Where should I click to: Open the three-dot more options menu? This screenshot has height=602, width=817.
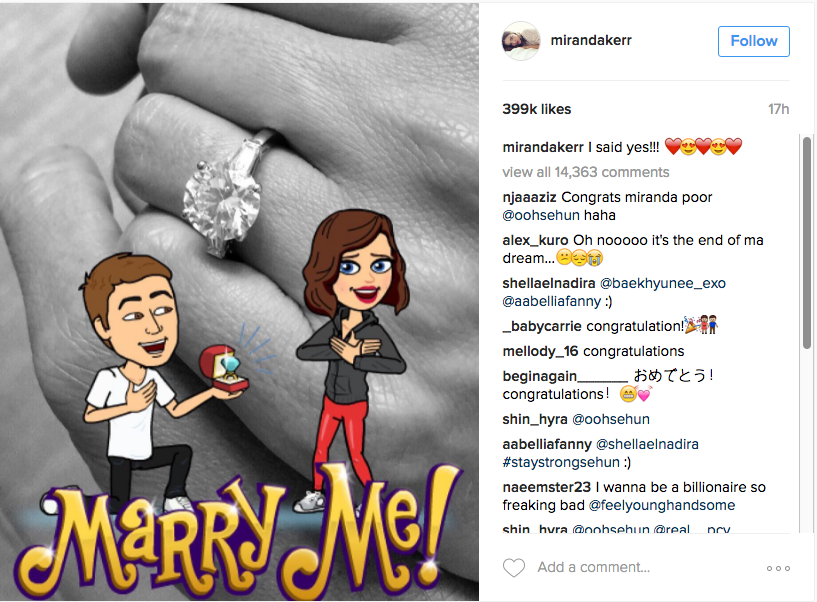click(778, 568)
